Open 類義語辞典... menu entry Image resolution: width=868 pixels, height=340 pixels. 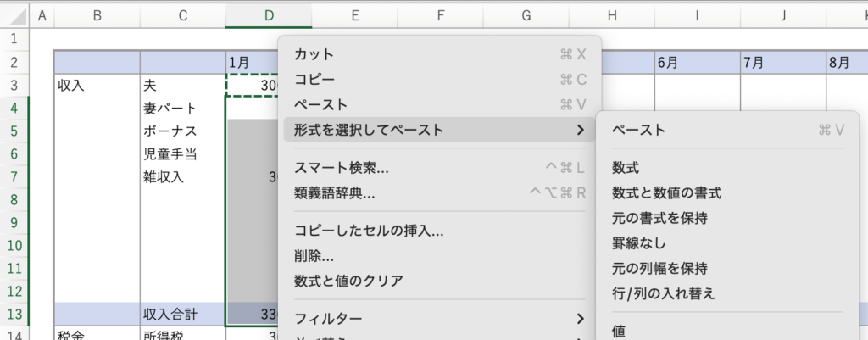[334, 192]
